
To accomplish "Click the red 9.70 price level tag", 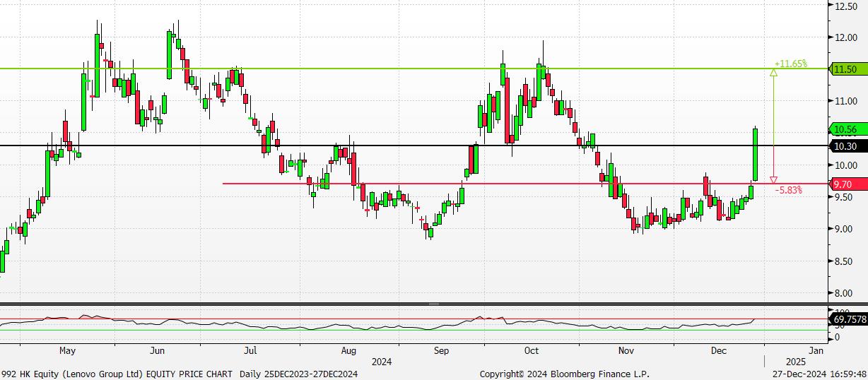I will (845, 184).
